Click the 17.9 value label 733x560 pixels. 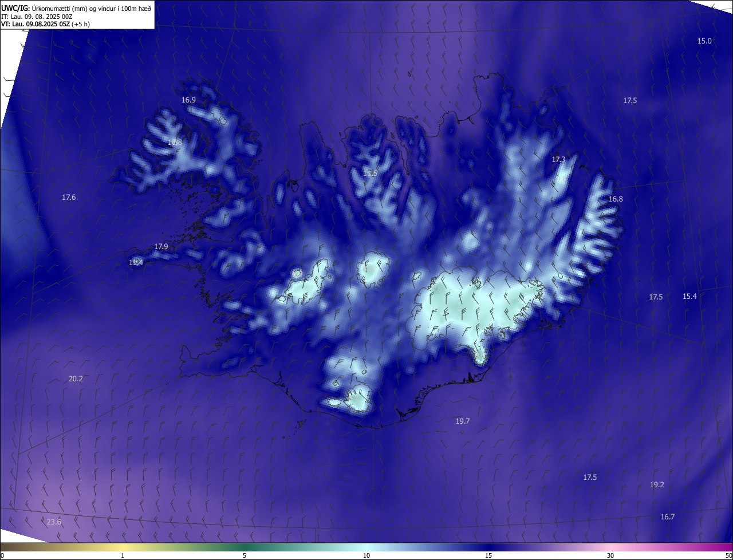(161, 246)
